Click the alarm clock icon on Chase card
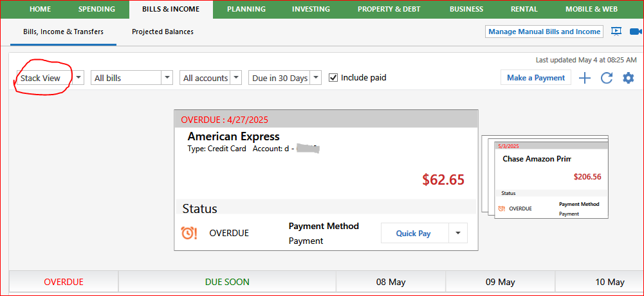 point(501,208)
